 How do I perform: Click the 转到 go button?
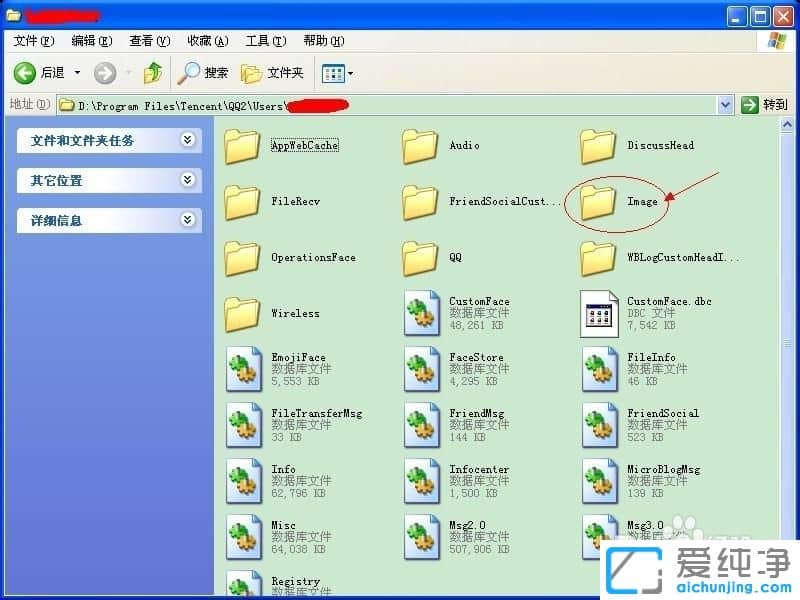pos(766,104)
